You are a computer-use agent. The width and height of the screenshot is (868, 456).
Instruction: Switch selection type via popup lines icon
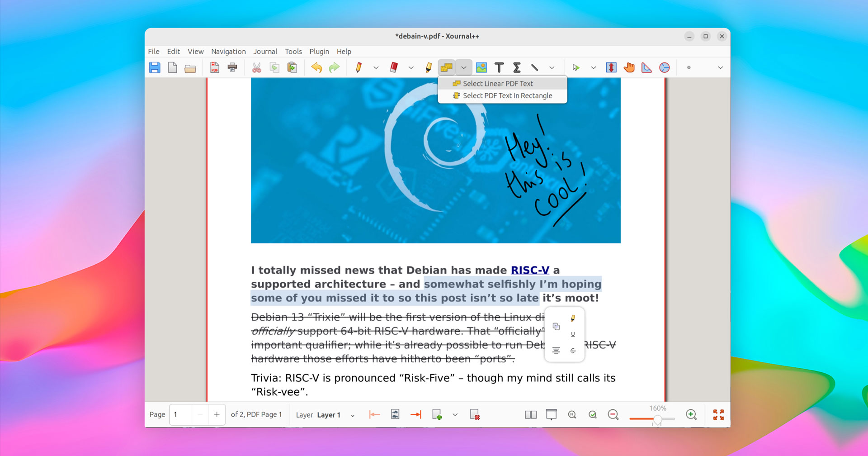[x=556, y=351]
